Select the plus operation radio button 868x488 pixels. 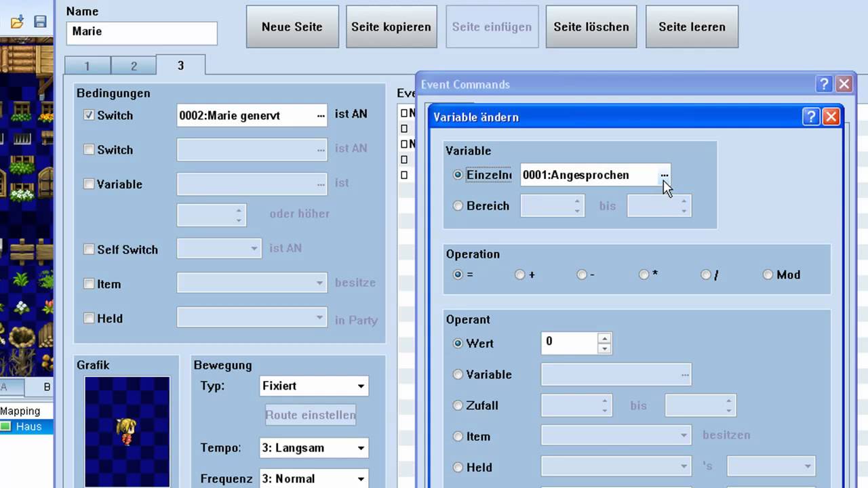(x=519, y=274)
